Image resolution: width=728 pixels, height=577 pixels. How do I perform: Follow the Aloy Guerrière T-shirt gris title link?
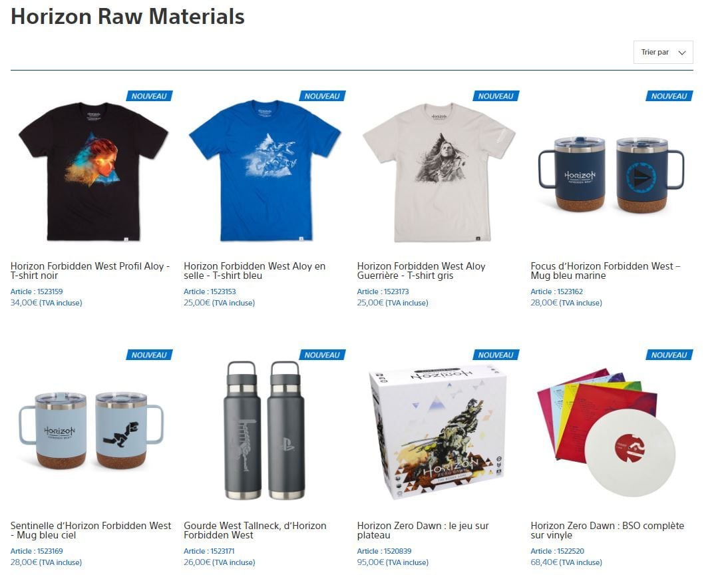(421, 271)
